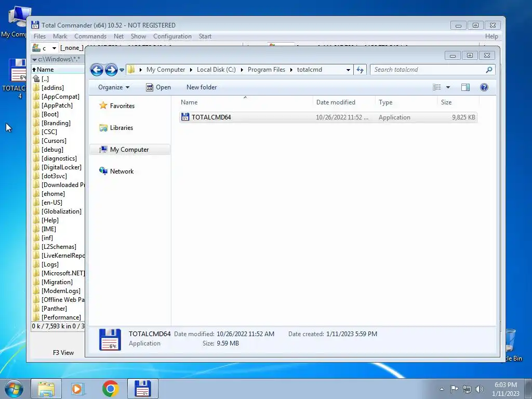Open the view options dropdown arrow
532x399 pixels.
[448, 87]
